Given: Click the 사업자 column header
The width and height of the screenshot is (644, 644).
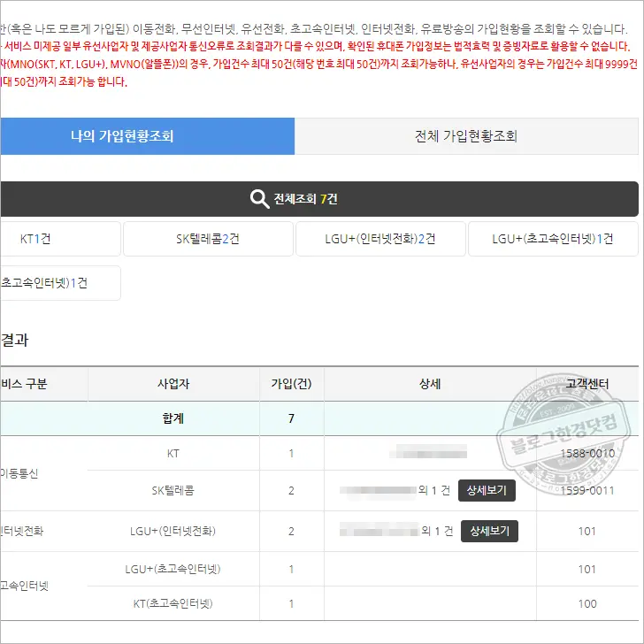Looking at the screenshot, I should click(173, 384).
